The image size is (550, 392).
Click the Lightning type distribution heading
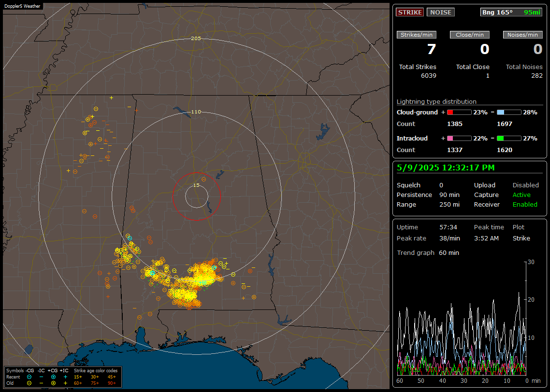tap(436, 101)
